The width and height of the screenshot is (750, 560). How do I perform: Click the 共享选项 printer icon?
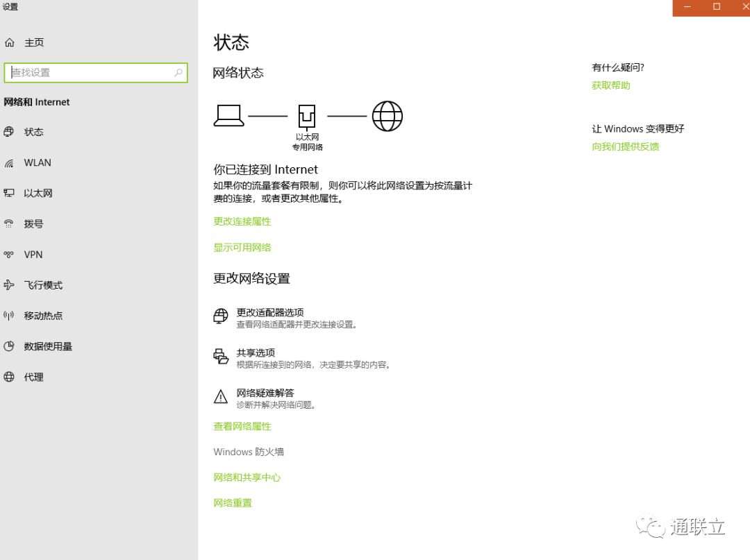click(x=221, y=357)
